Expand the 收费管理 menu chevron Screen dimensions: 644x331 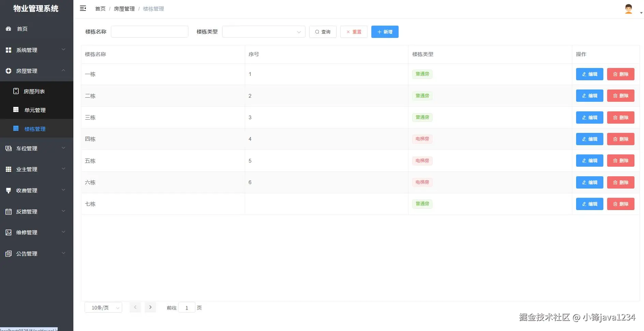point(63,190)
